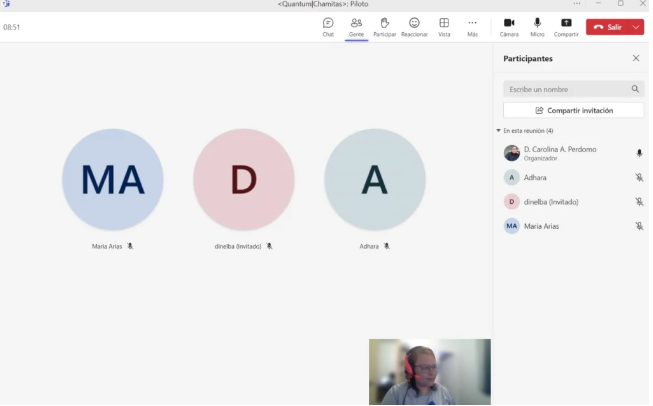
Task: Click the Compartir invitación button
Action: tap(573, 110)
